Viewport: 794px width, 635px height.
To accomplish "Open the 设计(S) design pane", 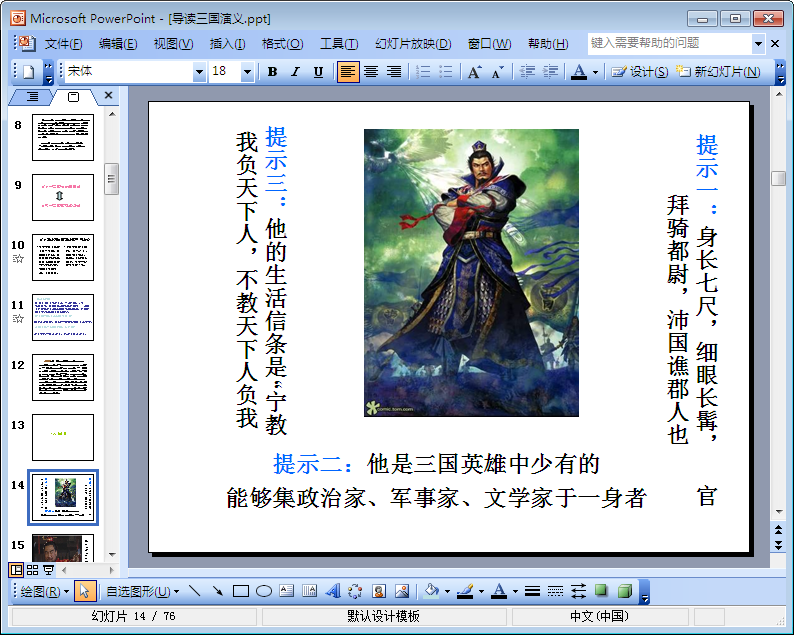I will coord(640,72).
